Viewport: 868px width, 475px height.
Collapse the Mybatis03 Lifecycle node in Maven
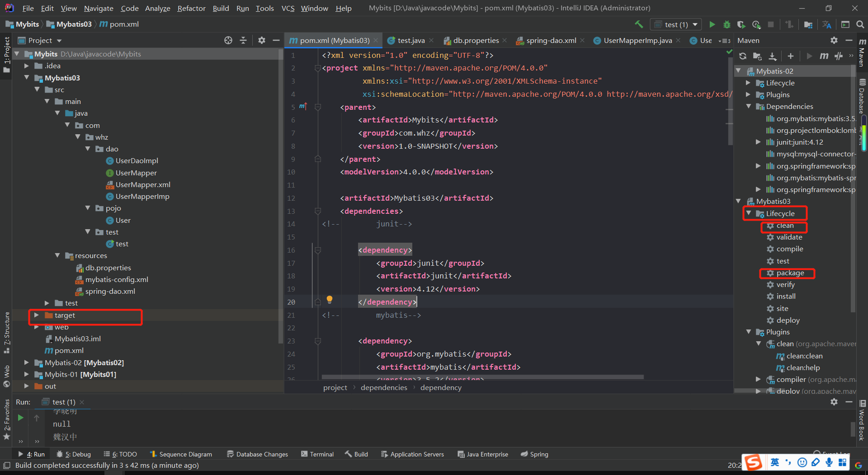tap(749, 213)
